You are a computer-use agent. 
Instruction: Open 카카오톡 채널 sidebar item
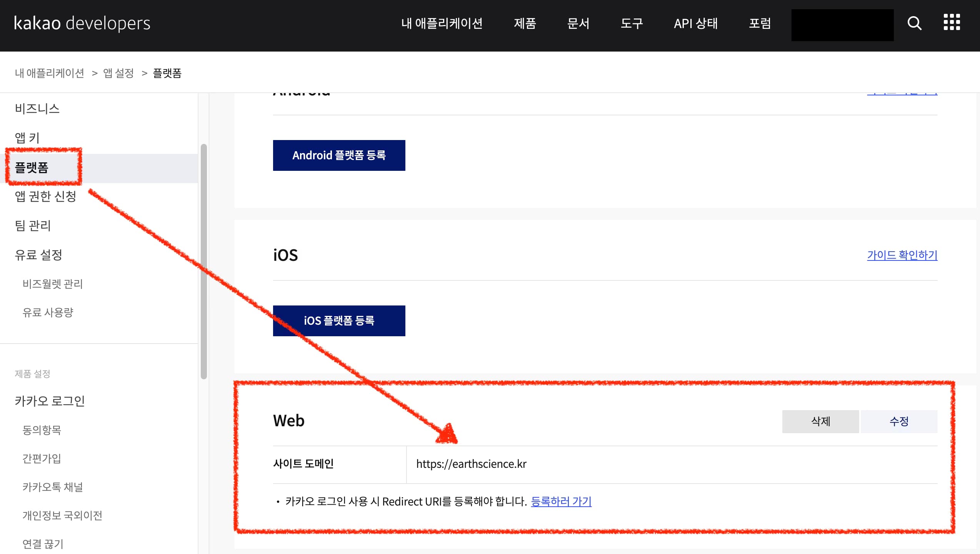click(x=53, y=487)
